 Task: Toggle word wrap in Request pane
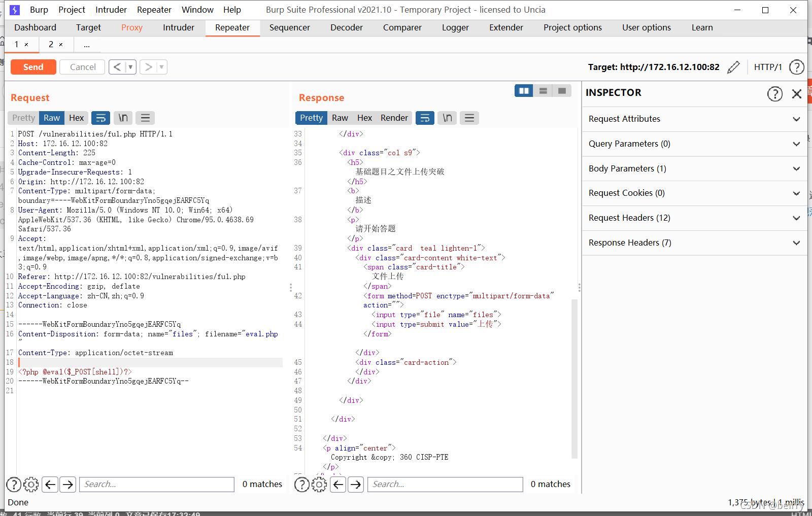click(100, 118)
